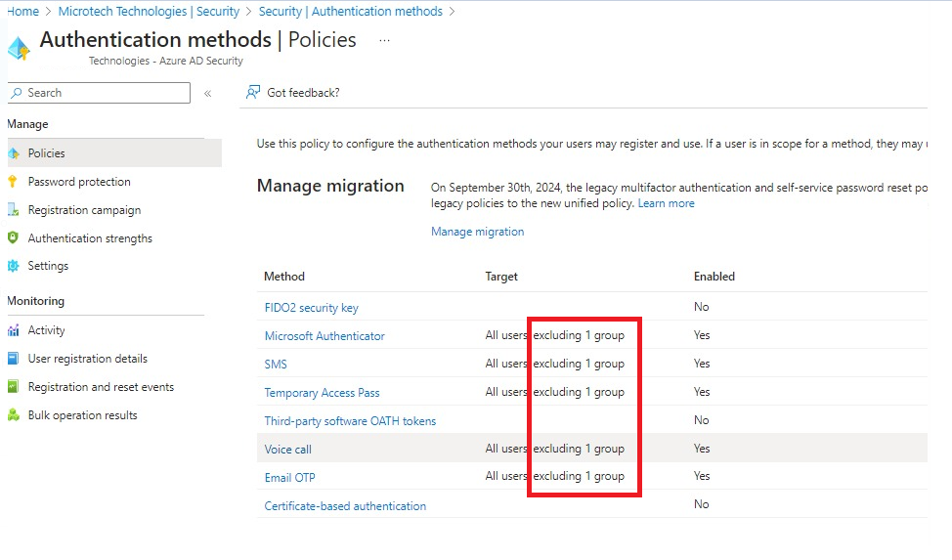Open the ellipsis more options menu
The image size is (952, 560).
pos(384,40)
